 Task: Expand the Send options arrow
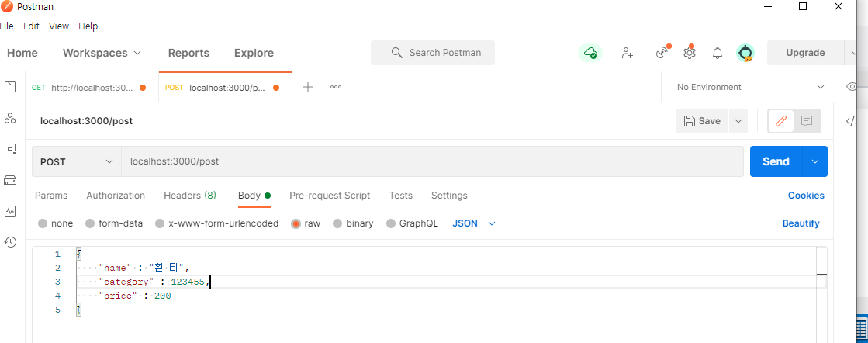point(814,161)
